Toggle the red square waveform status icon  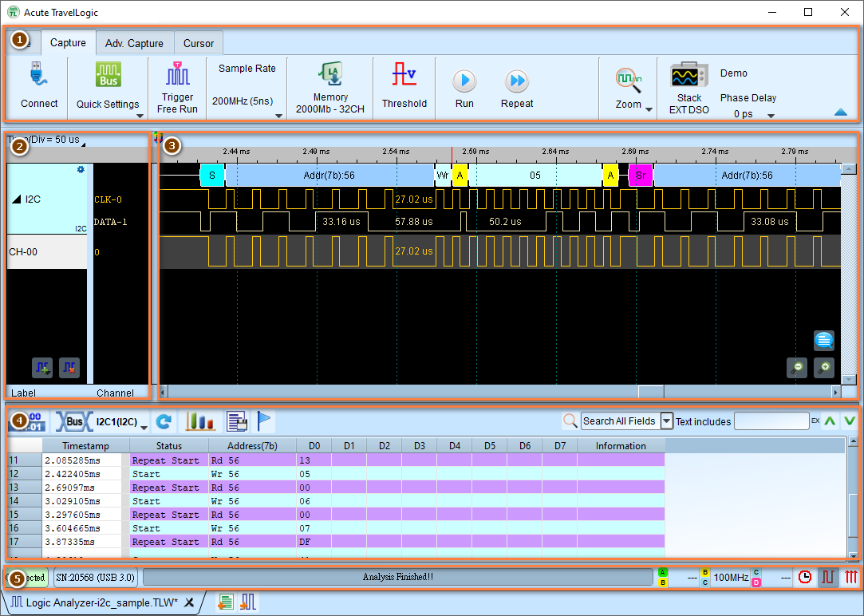coord(828,577)
